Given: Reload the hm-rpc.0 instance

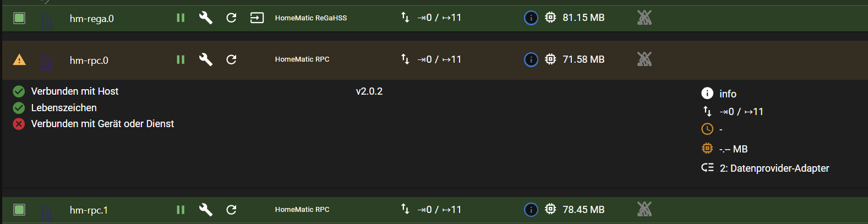Looking at the screenshot, I should click(x=231, y=59).
